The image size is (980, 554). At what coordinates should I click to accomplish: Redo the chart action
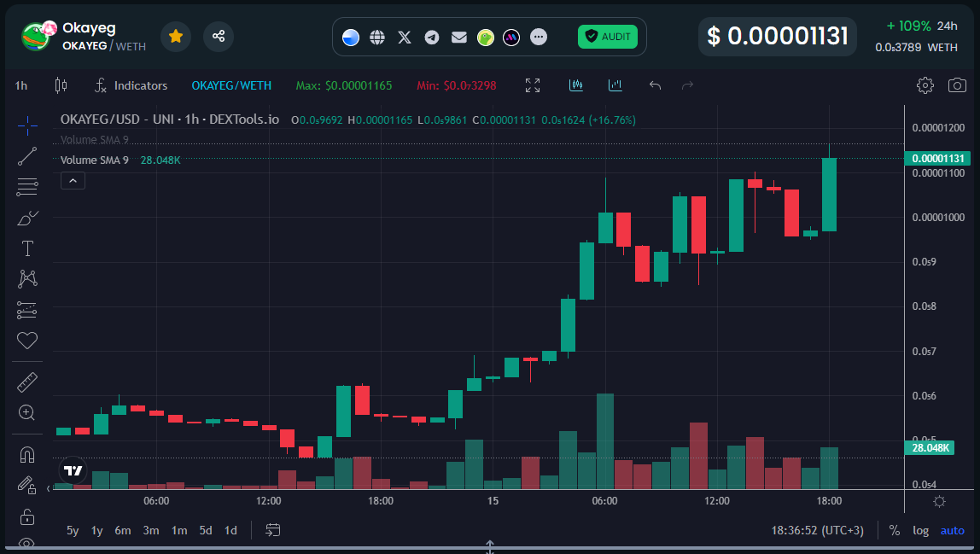coord(687,85)
